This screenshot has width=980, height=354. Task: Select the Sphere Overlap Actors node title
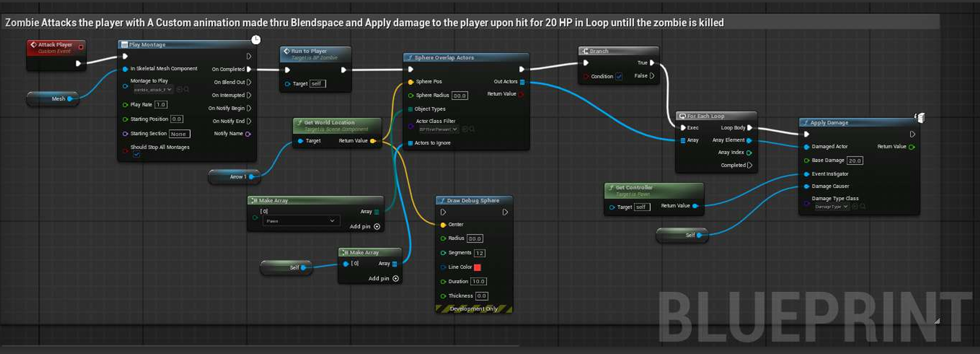pos(444,58)
